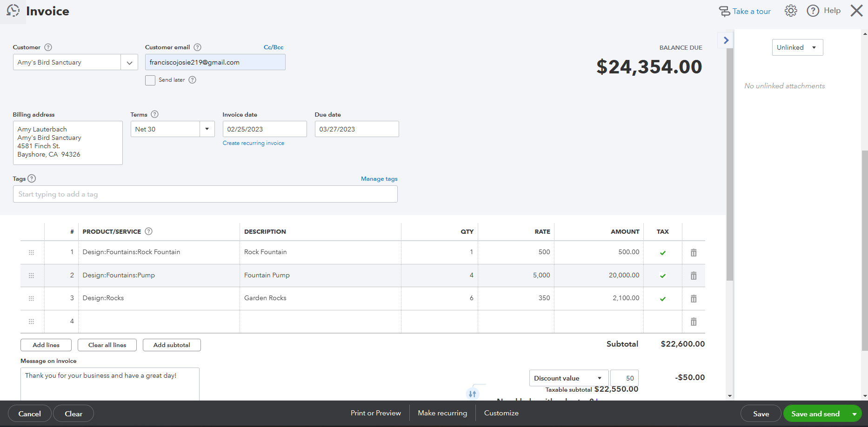The width and height of the screenshot is (868, 427).
Task: Open the Unlinked attachments dropdown
Action: click(798, 47)
